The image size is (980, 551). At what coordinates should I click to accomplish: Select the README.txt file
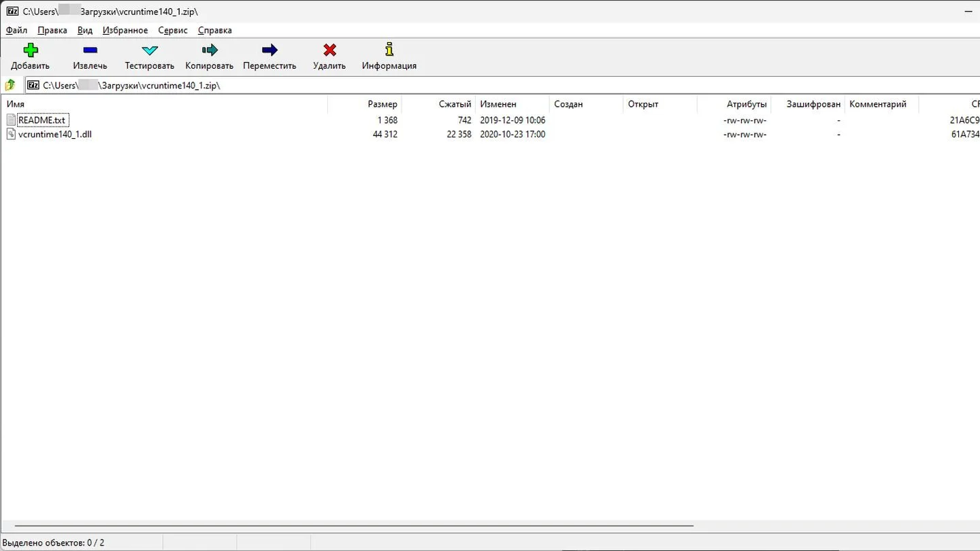pos(42,120)
